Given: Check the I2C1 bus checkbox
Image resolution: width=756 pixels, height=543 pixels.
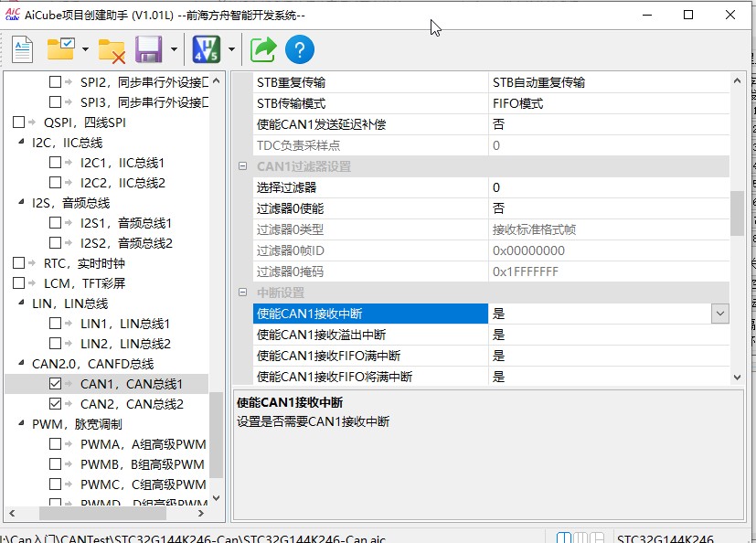Looking at the screenshot, I should (x=55, y=163).
